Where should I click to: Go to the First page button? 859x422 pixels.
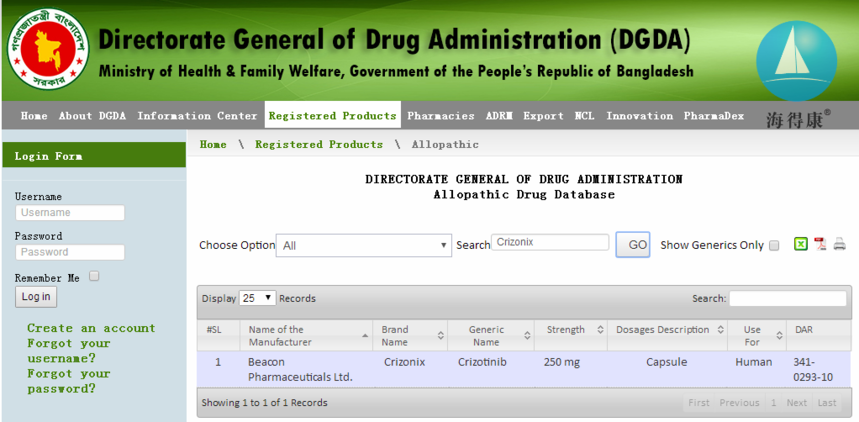click(699, 403)
